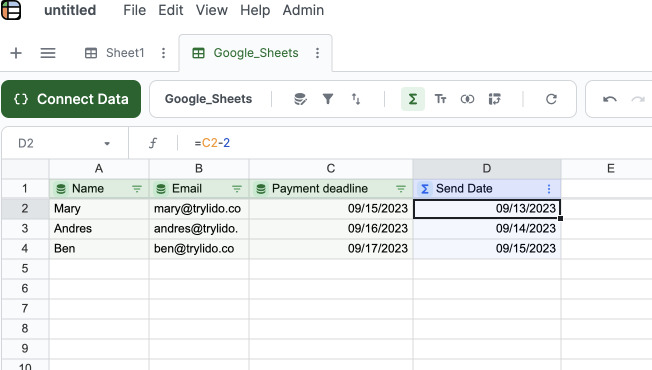Click the linked circles join icon

(x=467, y=99)
